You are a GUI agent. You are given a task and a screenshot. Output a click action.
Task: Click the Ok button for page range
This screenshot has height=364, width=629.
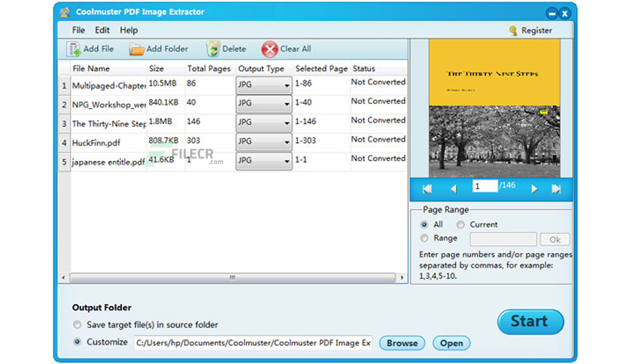click(555, 239)
